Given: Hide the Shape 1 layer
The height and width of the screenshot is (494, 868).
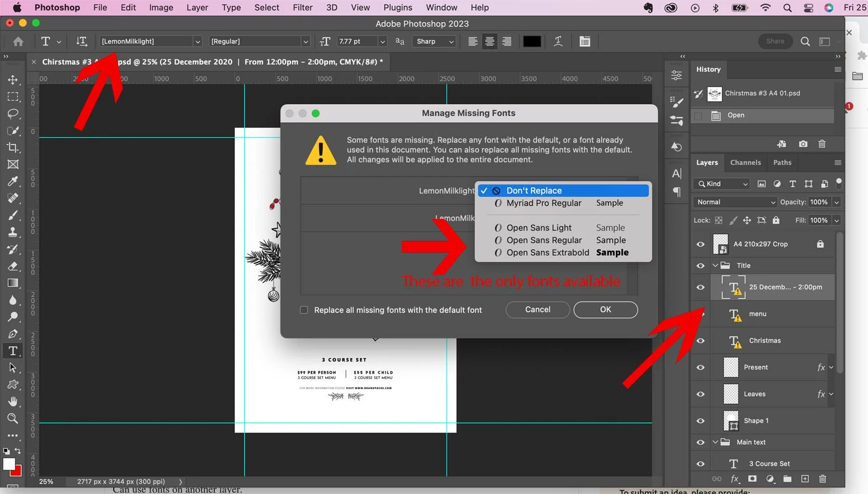Looking at the screenshot, I should [701, 421].
